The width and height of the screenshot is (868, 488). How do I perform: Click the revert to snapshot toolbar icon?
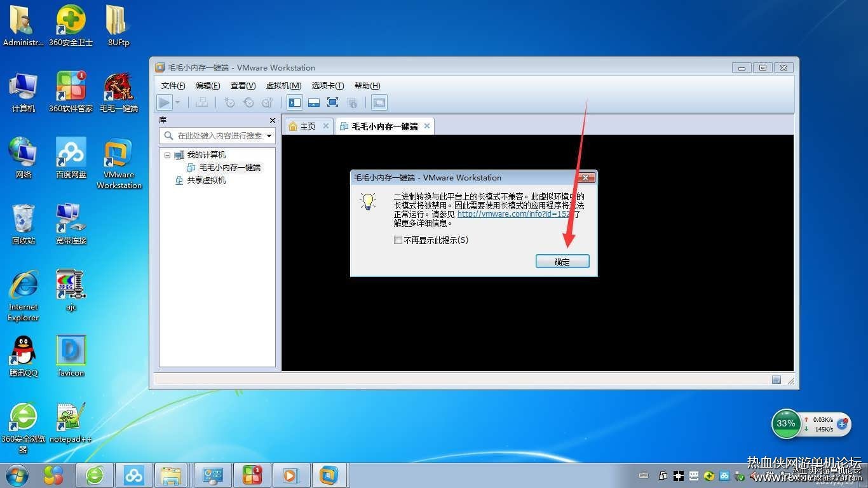(248, 102)
